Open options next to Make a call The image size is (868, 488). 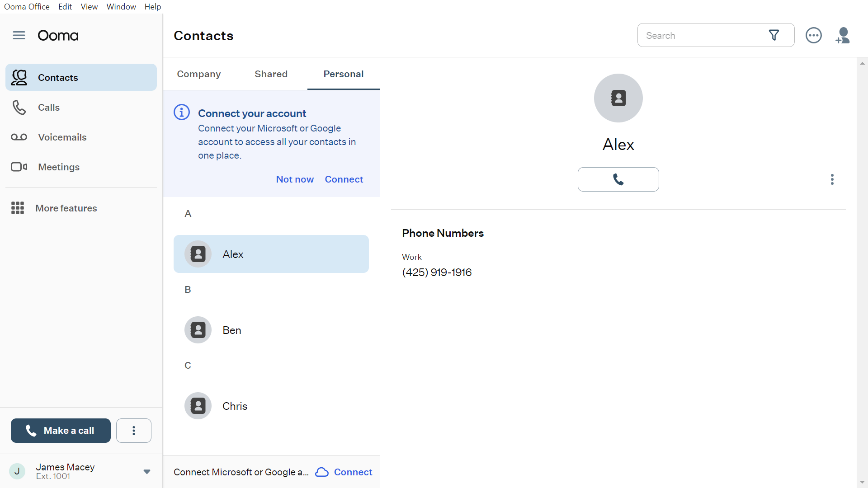pyautogui.click(x=133, y=430)
